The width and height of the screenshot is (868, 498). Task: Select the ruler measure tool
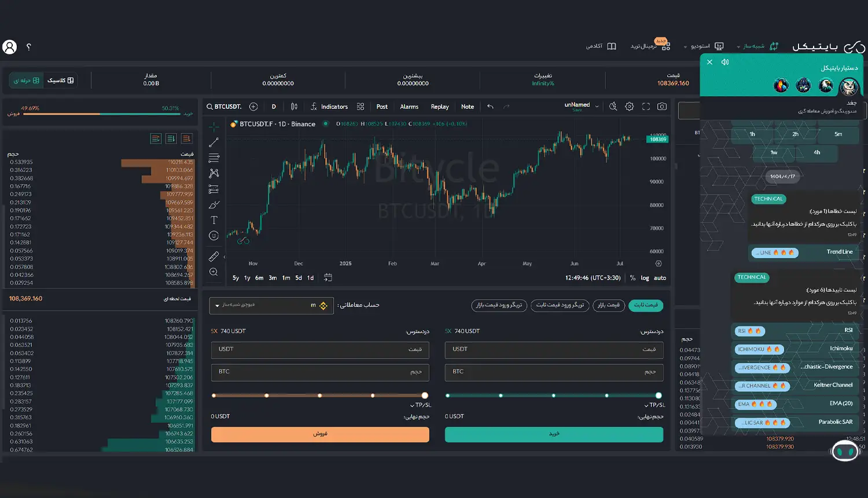coord(214,256)
